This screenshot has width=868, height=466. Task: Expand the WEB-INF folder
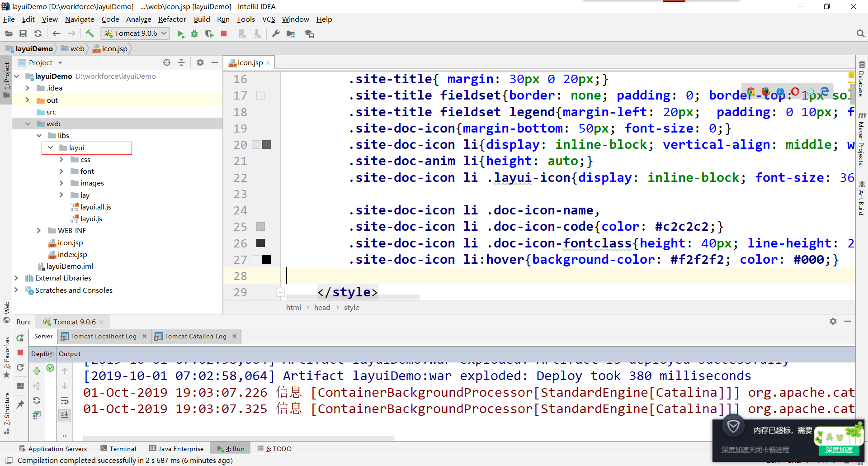pyautogui.click(x=39, y=230)
